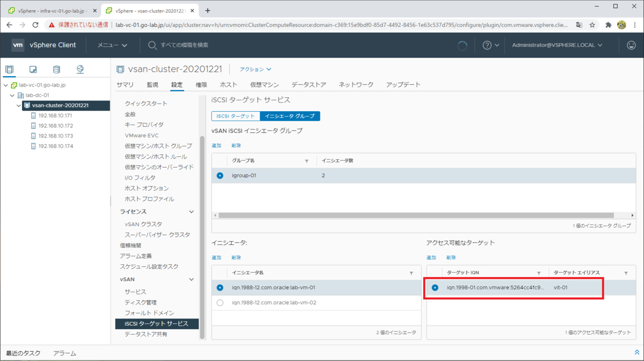Viewport: 644px width, 361px height.
Task: Click 追加 under アクセス可能なターゲット
Action: click(x=431, y=258)
